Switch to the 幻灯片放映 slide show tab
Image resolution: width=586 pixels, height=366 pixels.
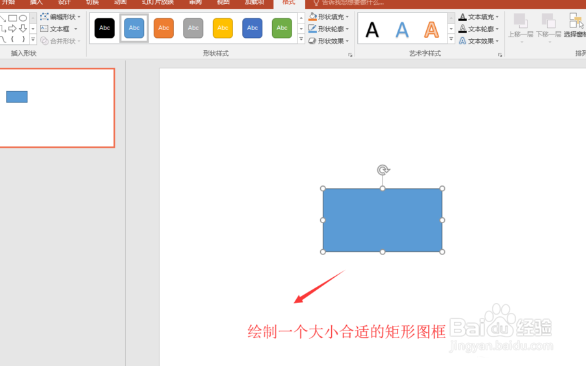(x=158, y=3)
